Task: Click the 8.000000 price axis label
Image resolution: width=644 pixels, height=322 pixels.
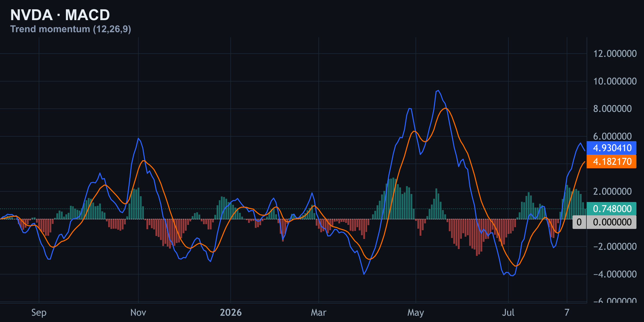Action: pos(612,109)
